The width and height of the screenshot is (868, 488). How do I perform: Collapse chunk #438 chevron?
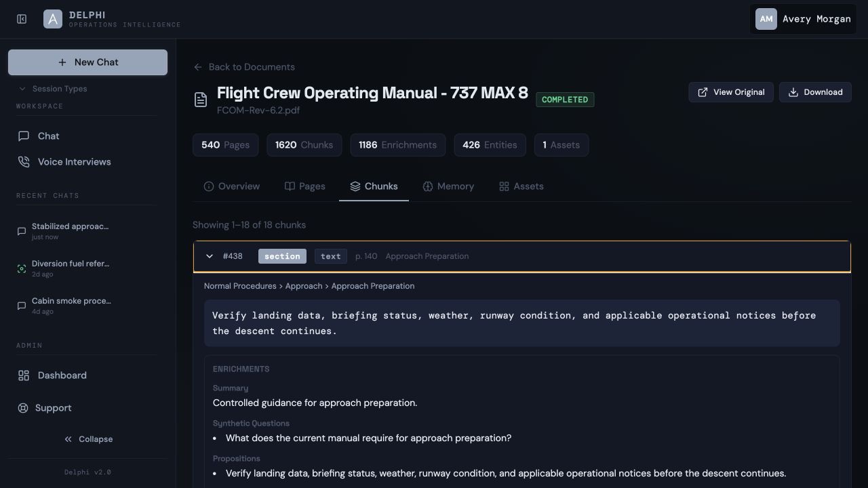[210, 256]
